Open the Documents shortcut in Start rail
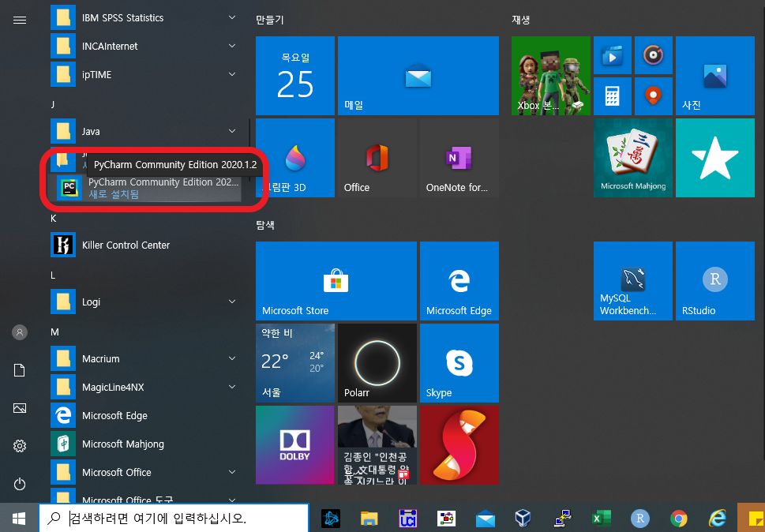Viewport: 765px width, 532px height. [x=20, y=371]
